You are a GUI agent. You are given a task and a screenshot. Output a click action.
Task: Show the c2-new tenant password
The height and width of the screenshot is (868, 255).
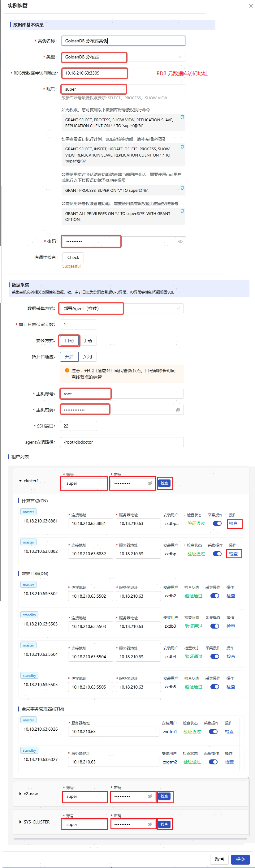click(x=150, y=796)
